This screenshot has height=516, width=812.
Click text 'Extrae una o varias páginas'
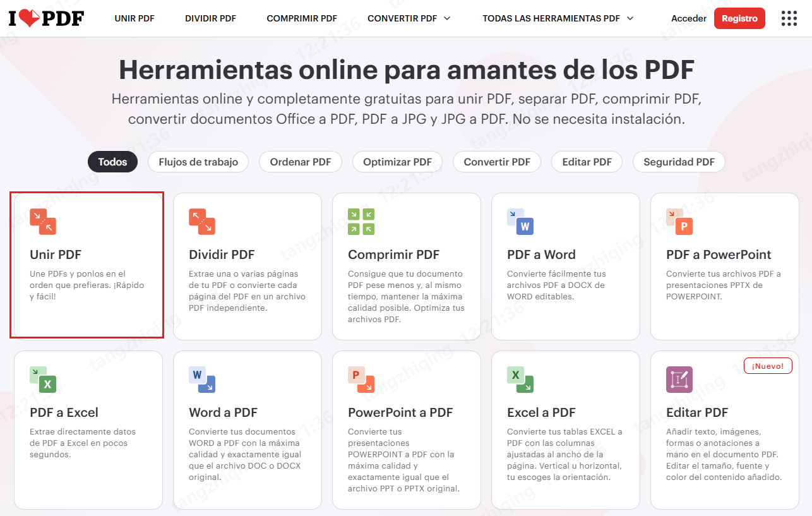click(243, 274)
